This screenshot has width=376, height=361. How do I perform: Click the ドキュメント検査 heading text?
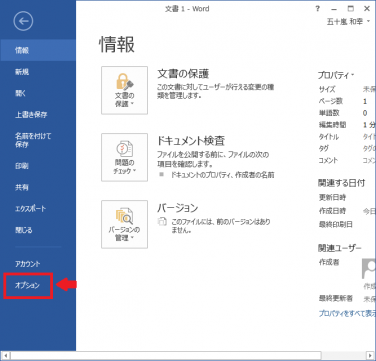click(x=191, y=141)
